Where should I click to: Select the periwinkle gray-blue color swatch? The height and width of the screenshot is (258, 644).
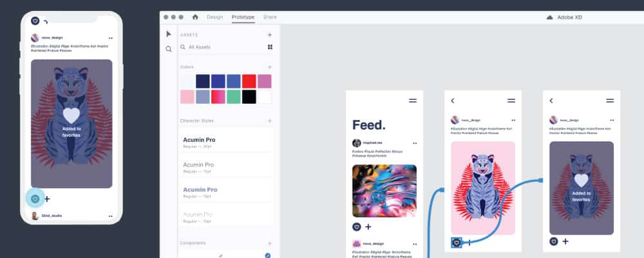click(203, 97)
